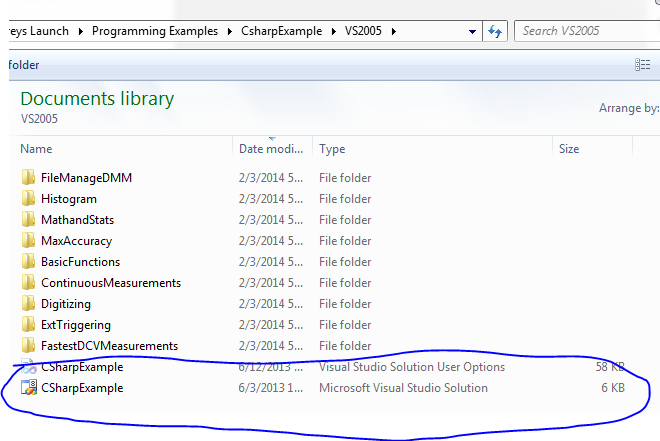Go to CsharpExample breadcrumb
This screenshot has width=660, height=441.
[x=281, y=31]
